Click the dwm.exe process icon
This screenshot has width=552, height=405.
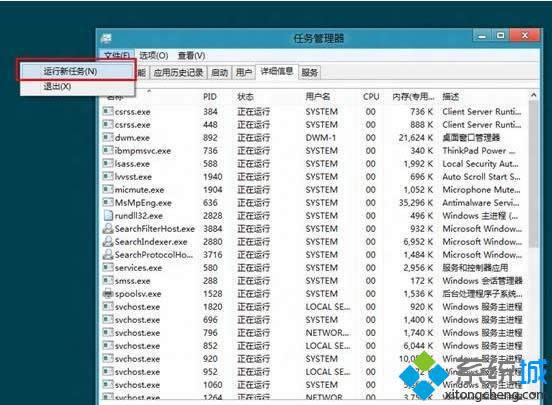click(108, 137)
